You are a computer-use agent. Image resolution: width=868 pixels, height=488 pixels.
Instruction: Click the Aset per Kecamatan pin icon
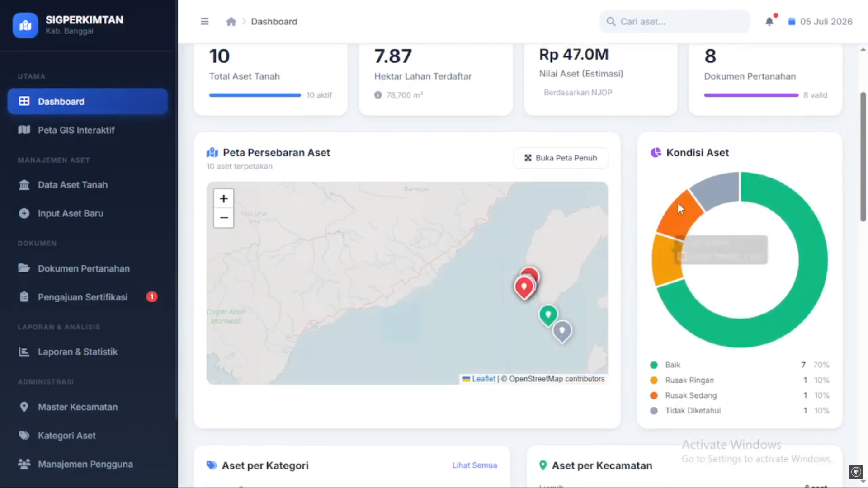tap(543, 465)
